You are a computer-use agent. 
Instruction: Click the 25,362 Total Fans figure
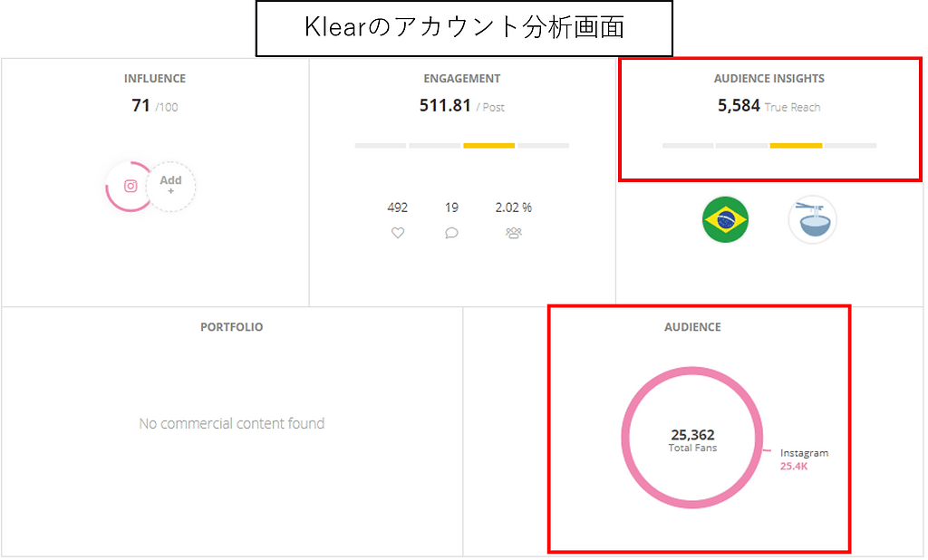(692, 439)
